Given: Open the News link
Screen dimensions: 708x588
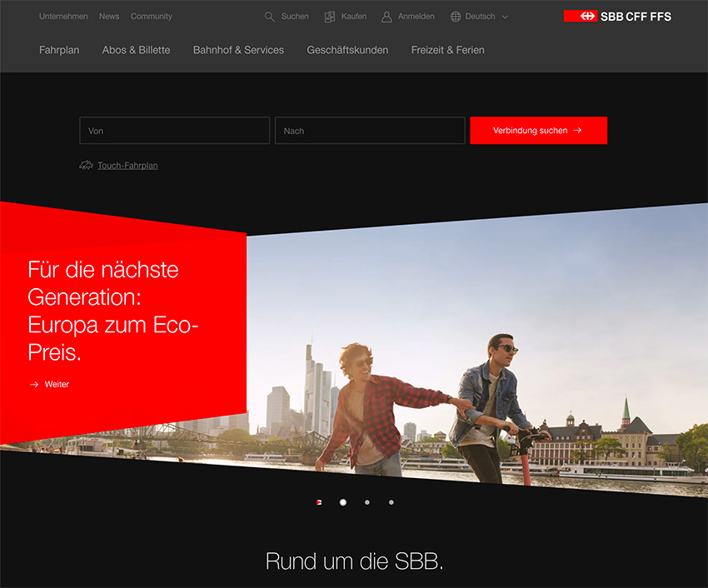Looking at the screenshot, I should (109, 17).
